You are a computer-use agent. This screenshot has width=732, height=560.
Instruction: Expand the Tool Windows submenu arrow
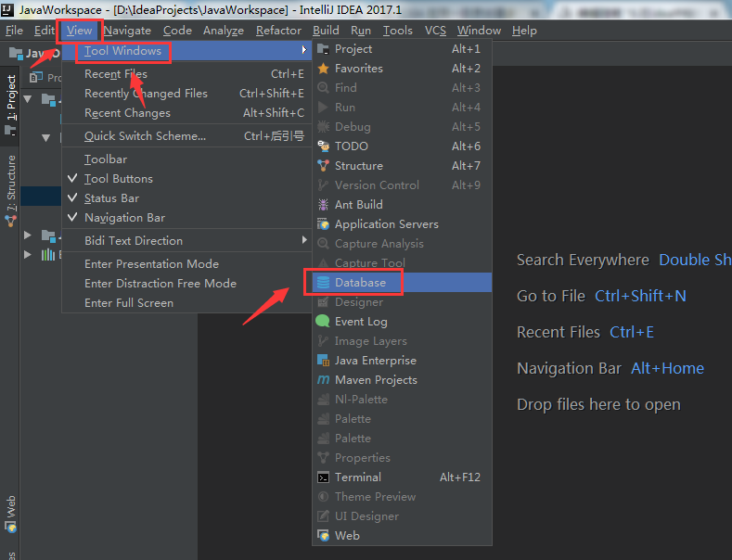tap(304, 49)
